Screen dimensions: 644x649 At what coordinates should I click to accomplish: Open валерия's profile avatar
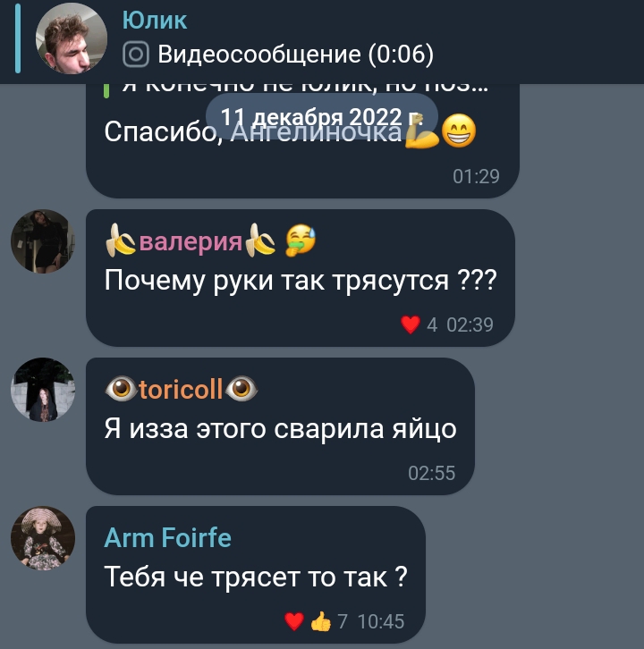pos(43,241)
